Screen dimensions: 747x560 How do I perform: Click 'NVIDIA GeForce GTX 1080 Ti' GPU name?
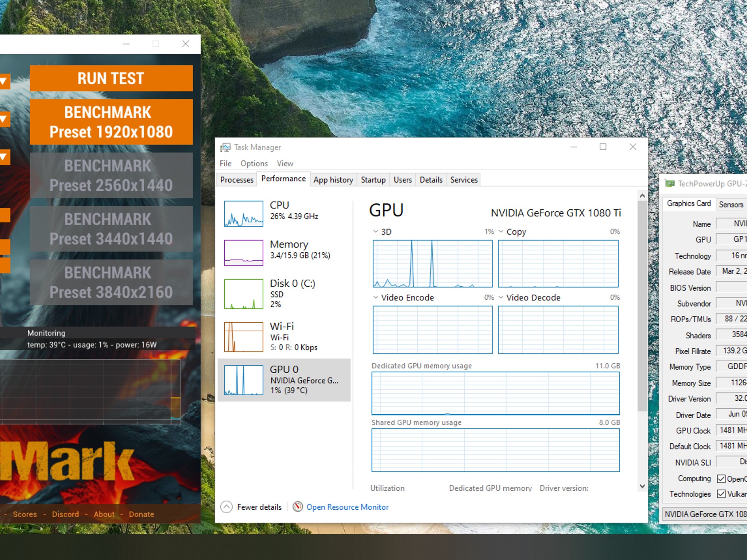point(556,213)
